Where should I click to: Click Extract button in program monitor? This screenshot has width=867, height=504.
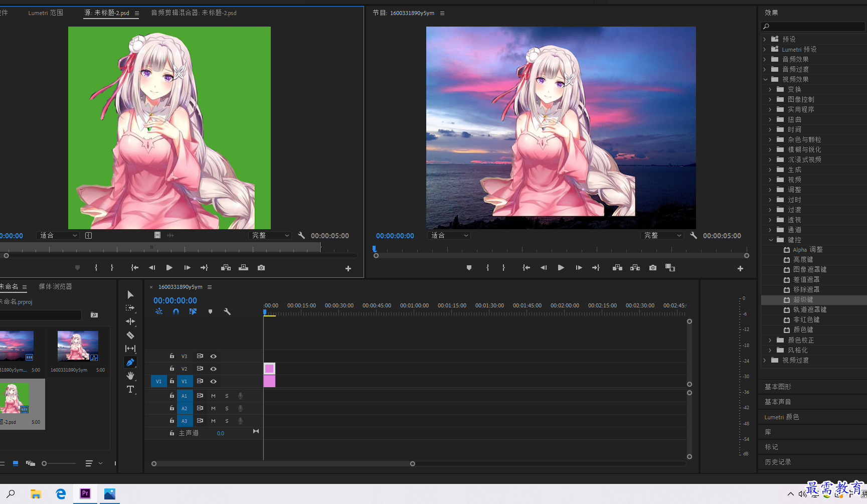[635, 268]
